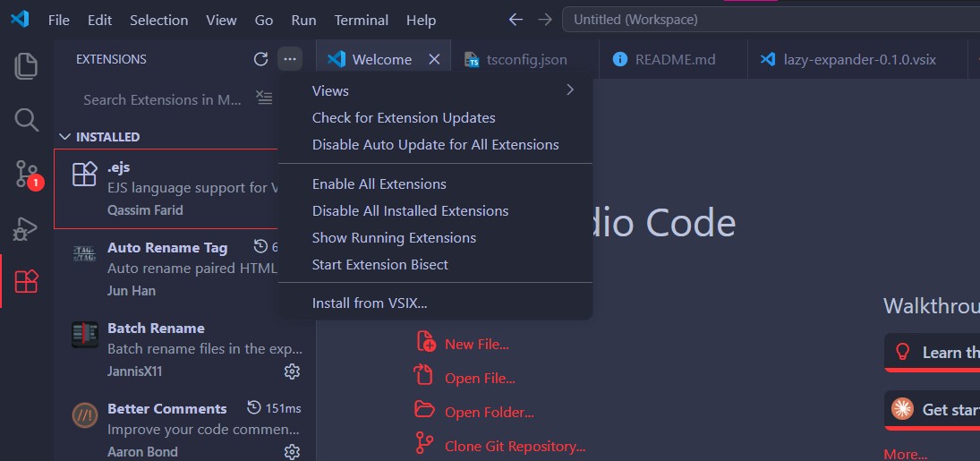Open the Terminal menu
The width and height of the screenshot is (980, 461).
[x=362, y=20]
